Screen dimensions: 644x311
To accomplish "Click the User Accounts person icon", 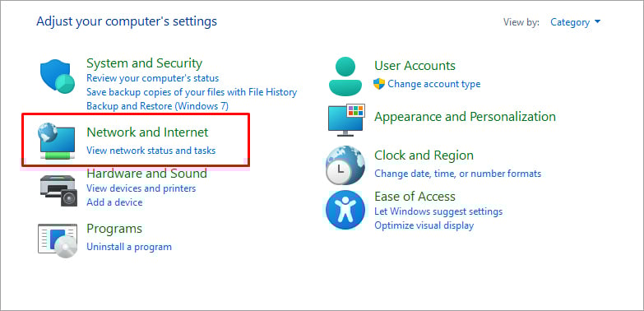I will click(345, 77).
